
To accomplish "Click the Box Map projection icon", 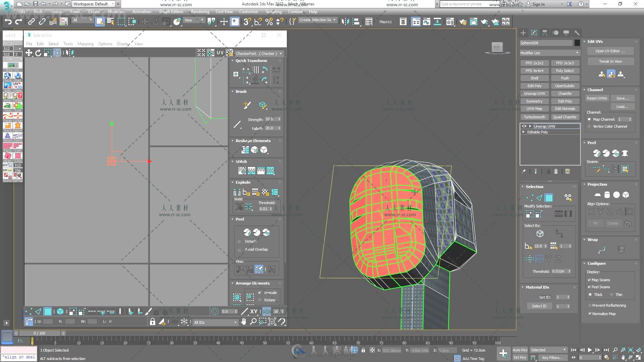I will click(x=626, y=195).
